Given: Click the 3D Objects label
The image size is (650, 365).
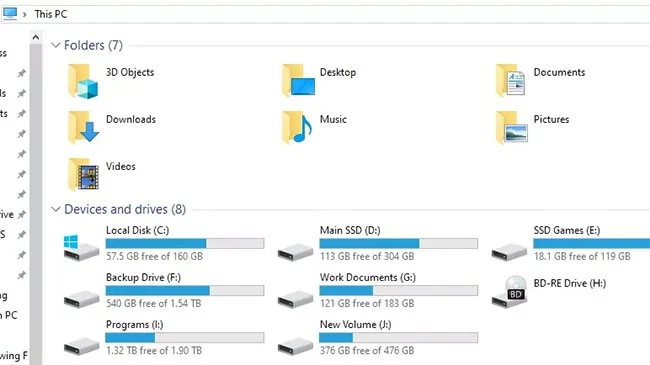Looking at the screenshot, I should [x=130, y=72].
